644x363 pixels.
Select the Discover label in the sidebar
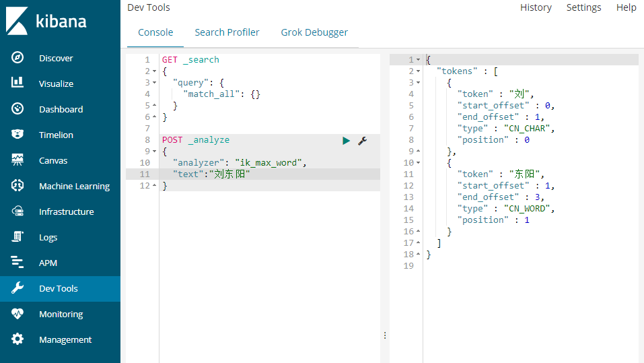click(x=56, y=58)
